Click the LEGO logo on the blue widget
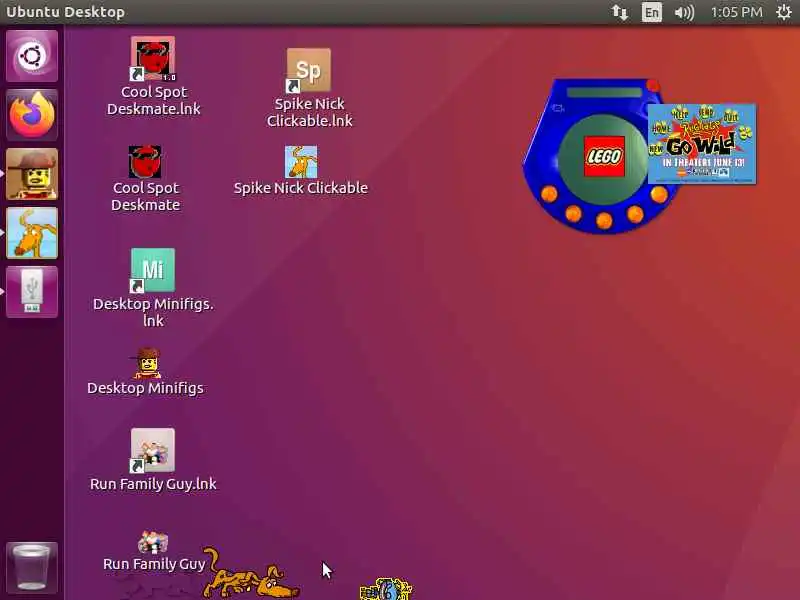The width and height of the screenshot is (800, 600). click(x=604, y=156)
